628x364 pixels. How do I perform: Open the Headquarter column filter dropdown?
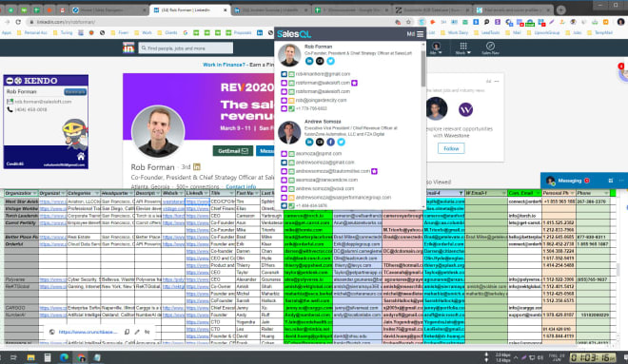pos(130,193)
